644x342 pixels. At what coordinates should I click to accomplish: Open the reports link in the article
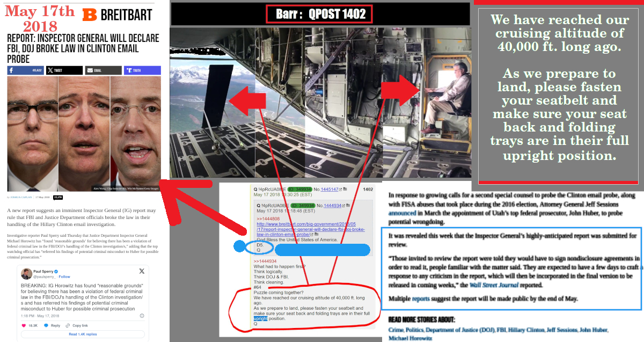point(421,299)
